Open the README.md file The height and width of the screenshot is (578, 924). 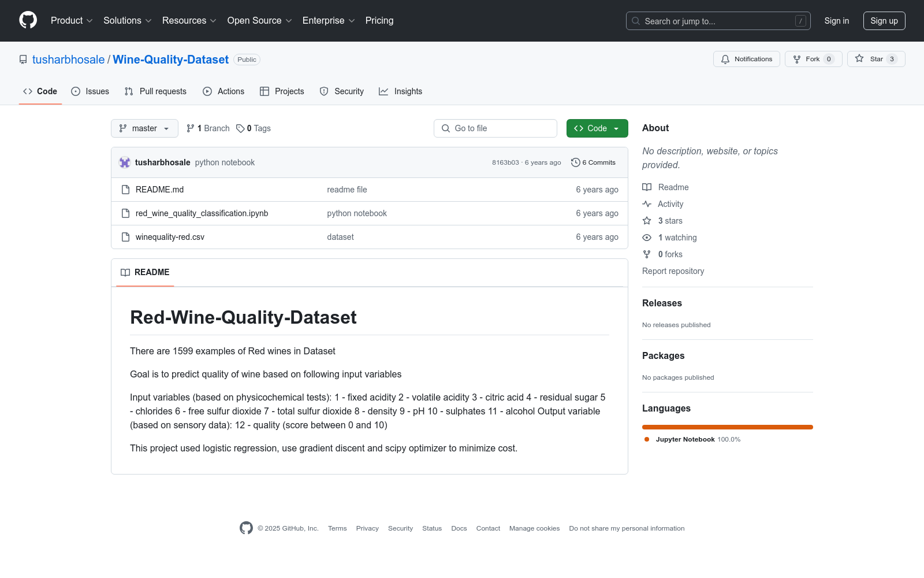(159, 190)
